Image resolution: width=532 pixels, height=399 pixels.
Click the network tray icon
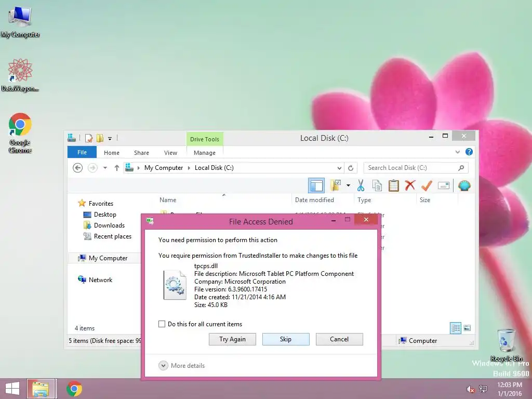pos(483,389)
